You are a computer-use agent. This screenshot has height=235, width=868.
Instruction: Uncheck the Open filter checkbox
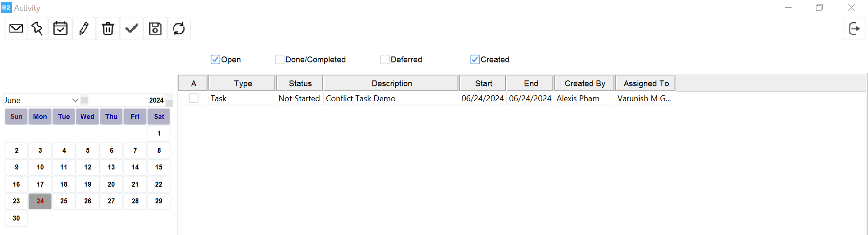[x=215, y=60]
